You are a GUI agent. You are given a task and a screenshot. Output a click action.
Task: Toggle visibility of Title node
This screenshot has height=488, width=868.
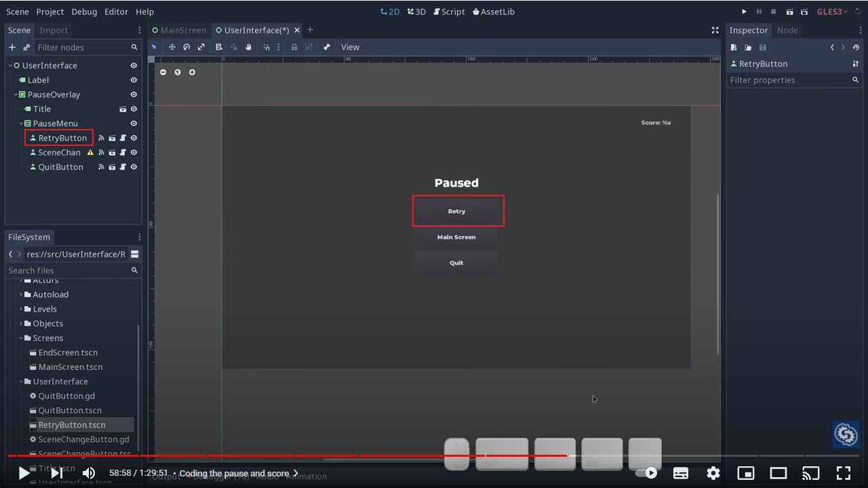[134, 109]
